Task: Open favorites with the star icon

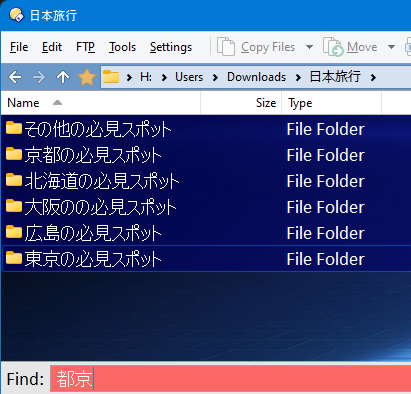Action: (87, 77)
